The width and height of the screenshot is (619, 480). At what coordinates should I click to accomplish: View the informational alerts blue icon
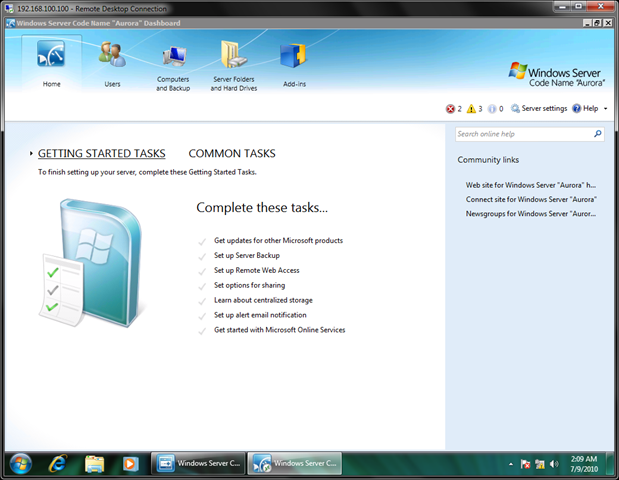492,109
